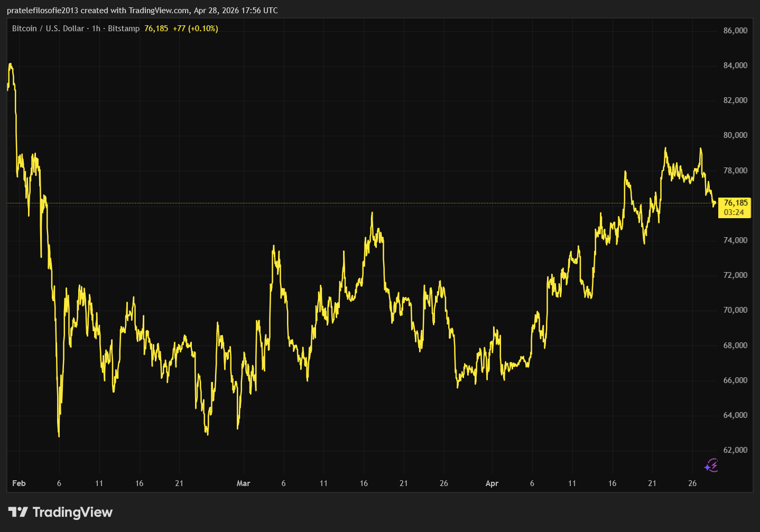
Task: Select the Bitcoin / U.S. Dollar symbol title
Action: tap(48, 29)
